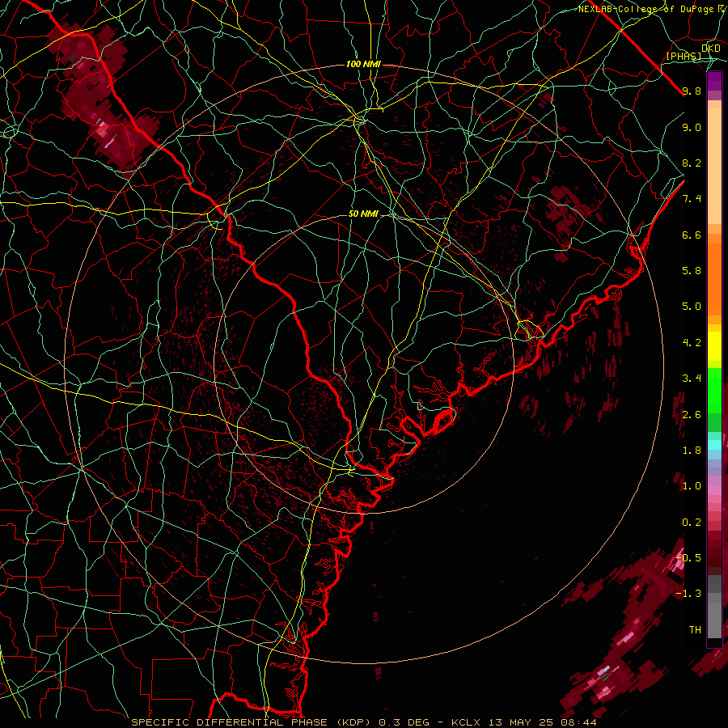Click the 5.0 value on the color scale
The image size is (728, 728).
692,307
